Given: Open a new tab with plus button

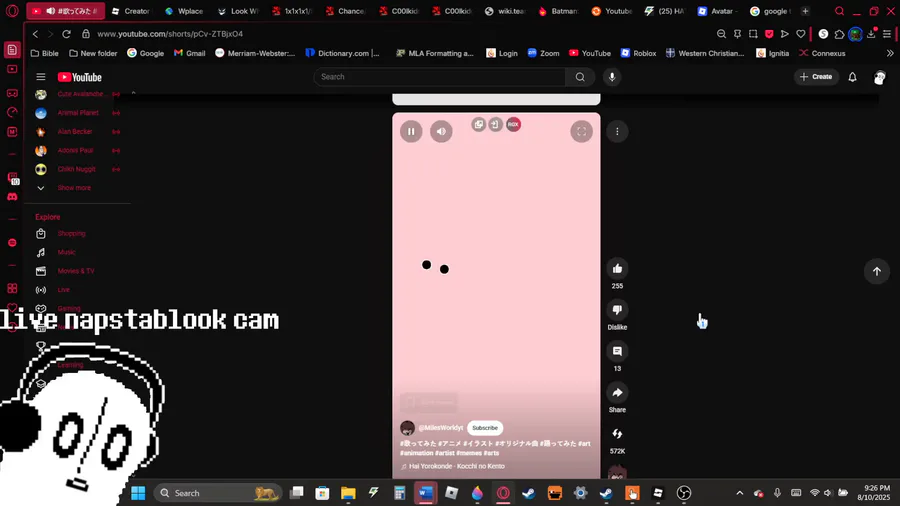Looking at the screenshot, I should (x=805, y=11).
